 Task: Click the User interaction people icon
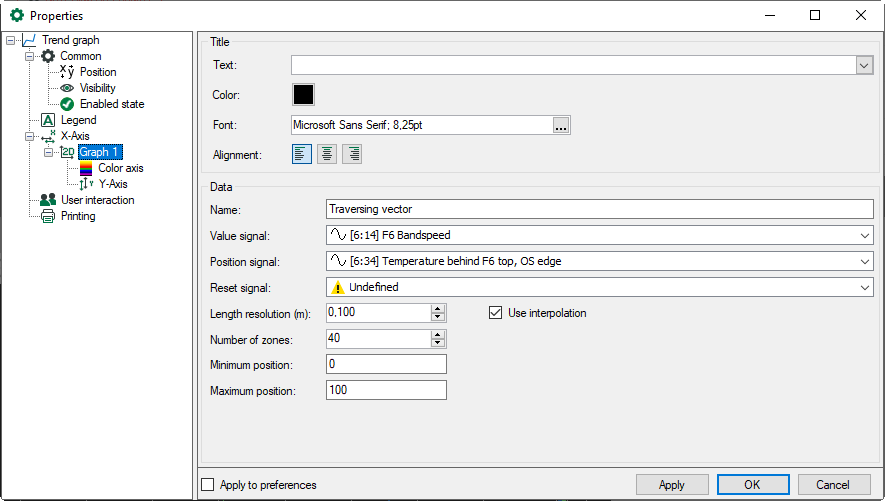[47, 200]
